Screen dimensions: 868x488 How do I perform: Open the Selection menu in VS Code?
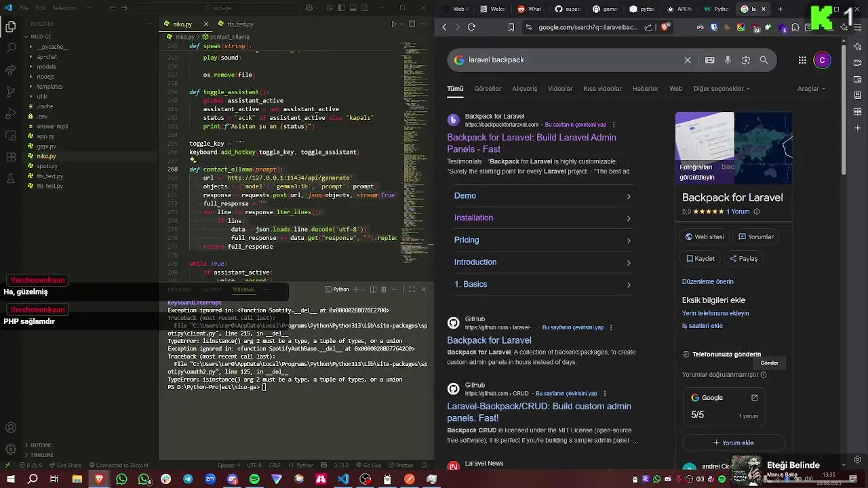tap(64, 8)
